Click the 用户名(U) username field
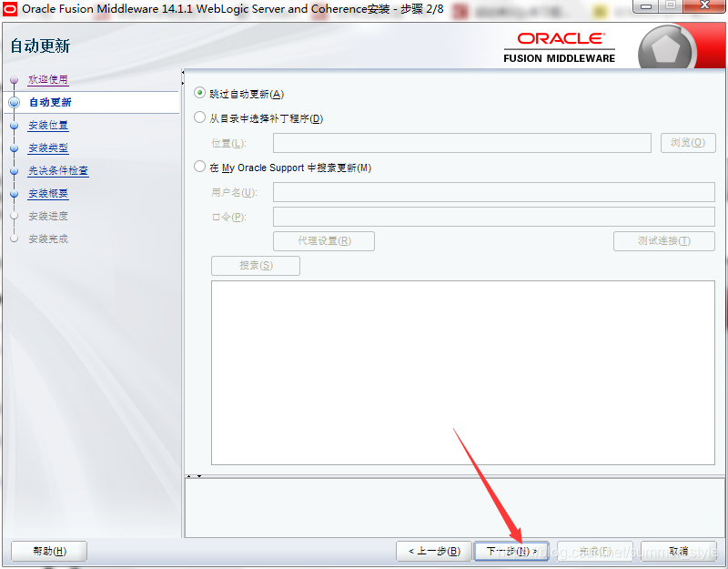 coord(493,192)
